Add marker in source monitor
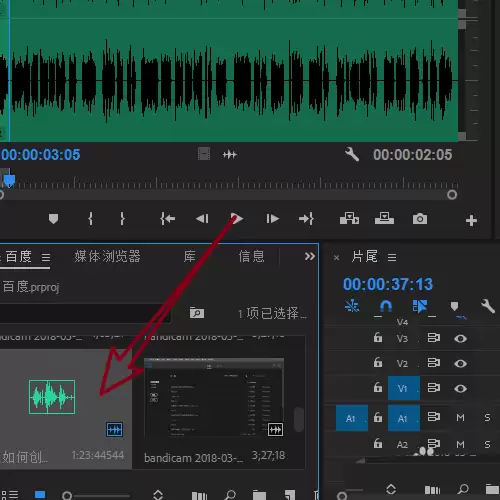 coord(53,219)
